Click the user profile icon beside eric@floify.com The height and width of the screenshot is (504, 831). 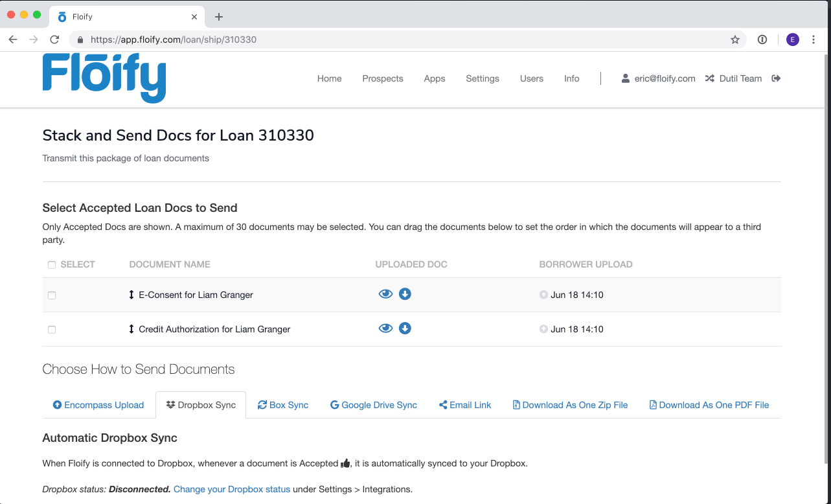pos(625,78)
